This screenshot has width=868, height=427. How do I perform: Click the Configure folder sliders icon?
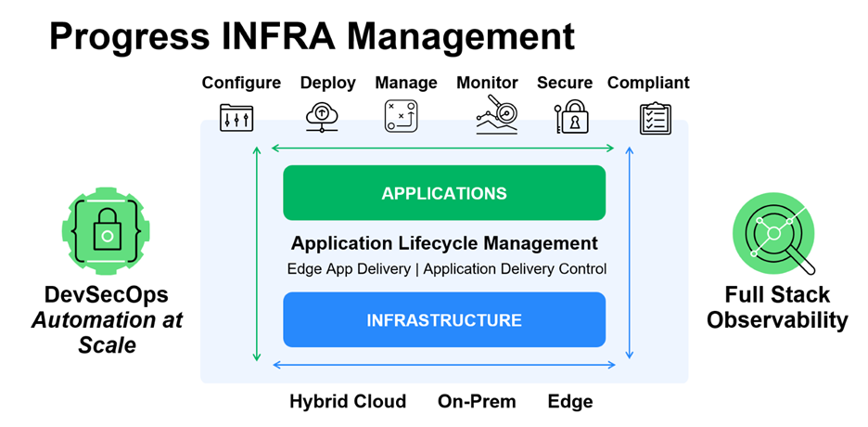coord(236,118)
